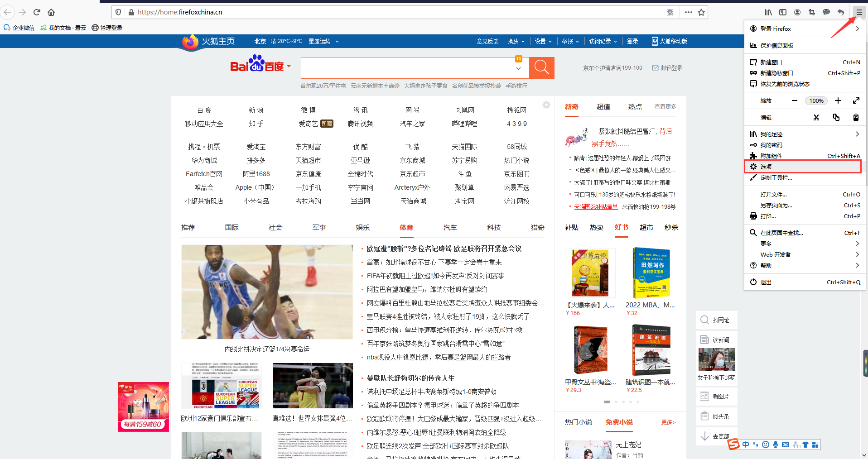Open the 哔哩哔哩 site link
This screenshot has height=459, width=868.
464,124
